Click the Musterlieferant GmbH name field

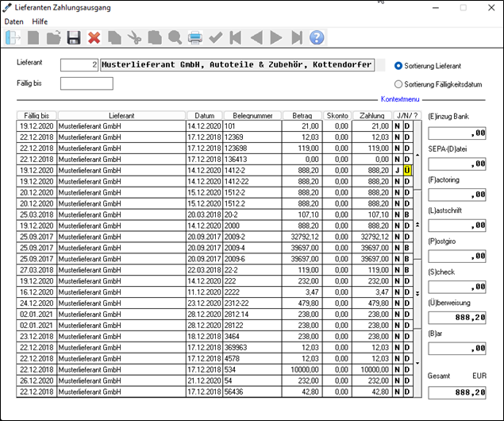(x=237, y=65)
